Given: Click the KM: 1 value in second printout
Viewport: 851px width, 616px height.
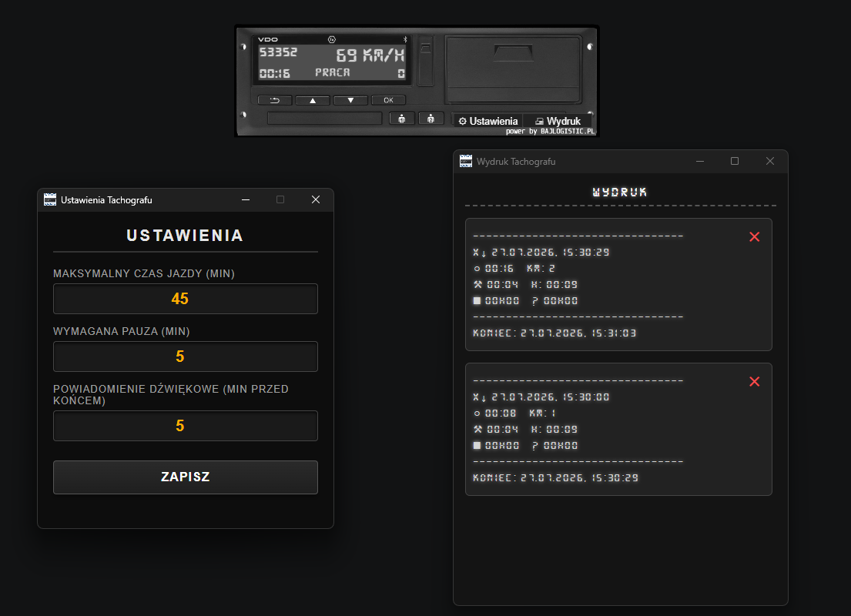Looking at the screenshot, I should tap(543, 413).
